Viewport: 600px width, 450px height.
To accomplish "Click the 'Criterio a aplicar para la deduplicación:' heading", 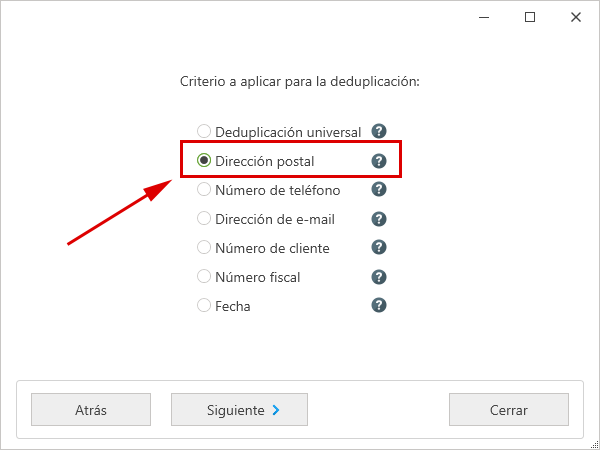I will click(300, 82).
